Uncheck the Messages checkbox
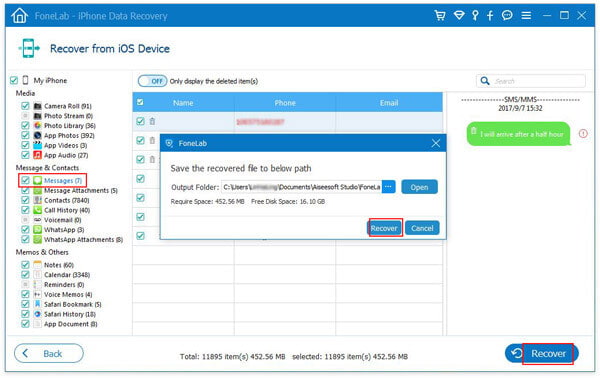 25,180
